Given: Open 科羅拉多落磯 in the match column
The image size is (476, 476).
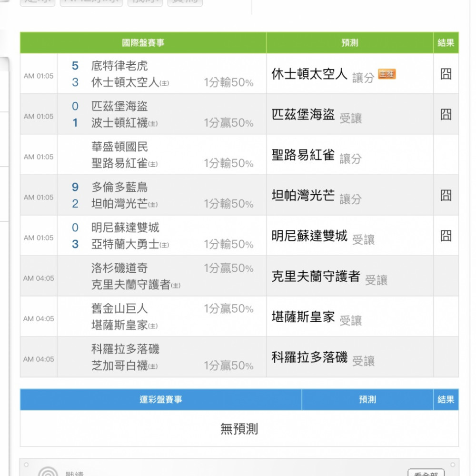Looking at the screenshot, I should coord(125,349).
